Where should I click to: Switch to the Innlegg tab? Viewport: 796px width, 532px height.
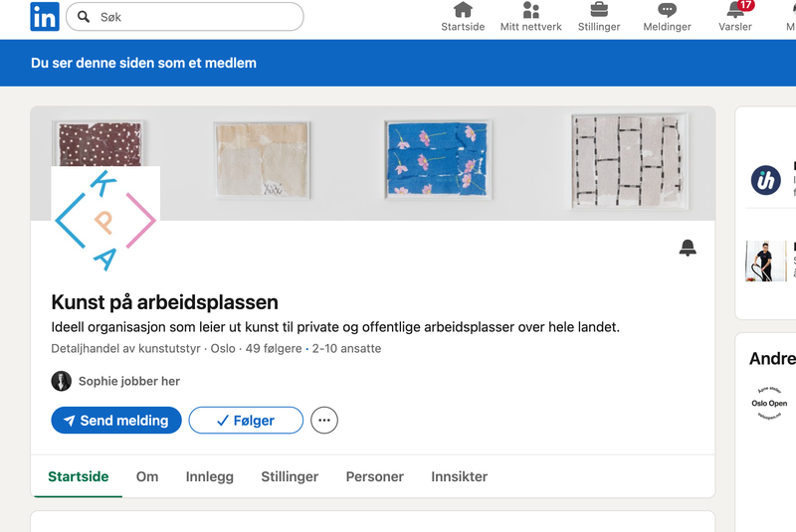210,476
